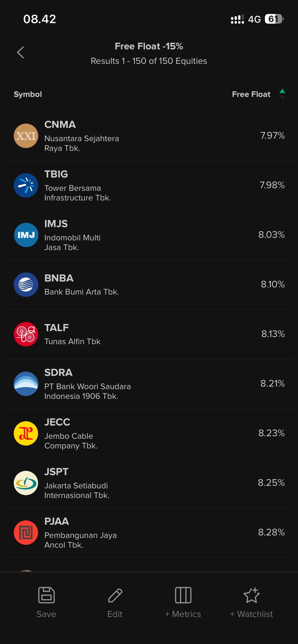Tap the Free Float -15% screen title
The height and width of the screenshot is (644, 298).
[x=149, y=46]
